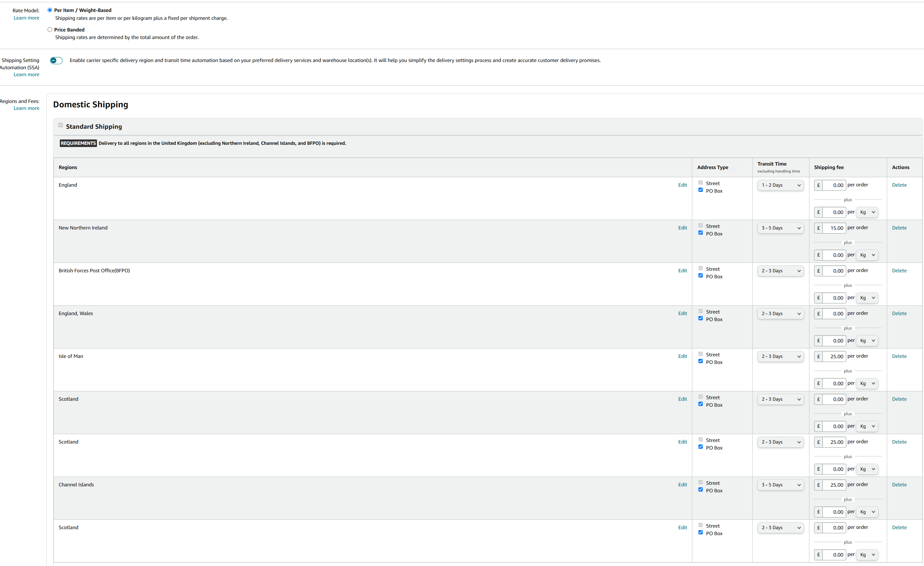The width and height of the screenshot is (924, 566).
Task: Click BFPO per order fee field
Action: [834, 271]
